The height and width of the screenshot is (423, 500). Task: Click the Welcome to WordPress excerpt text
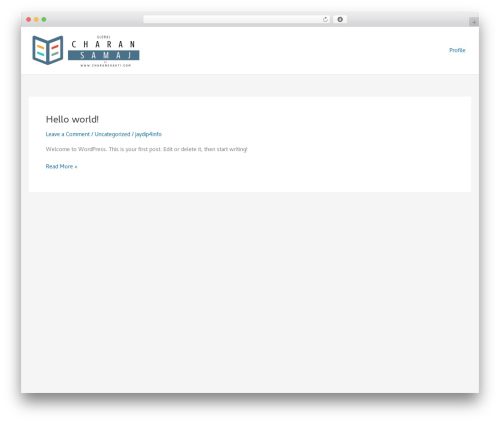click(x=146, y=149)
